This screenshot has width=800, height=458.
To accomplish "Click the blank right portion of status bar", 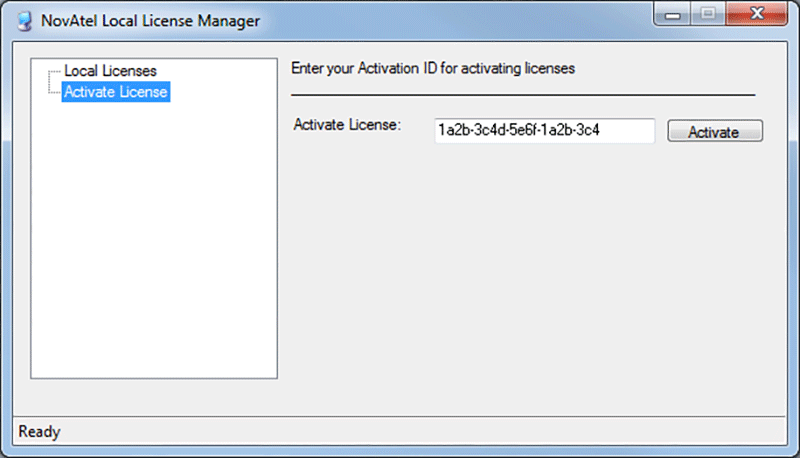I will point(423,431).
